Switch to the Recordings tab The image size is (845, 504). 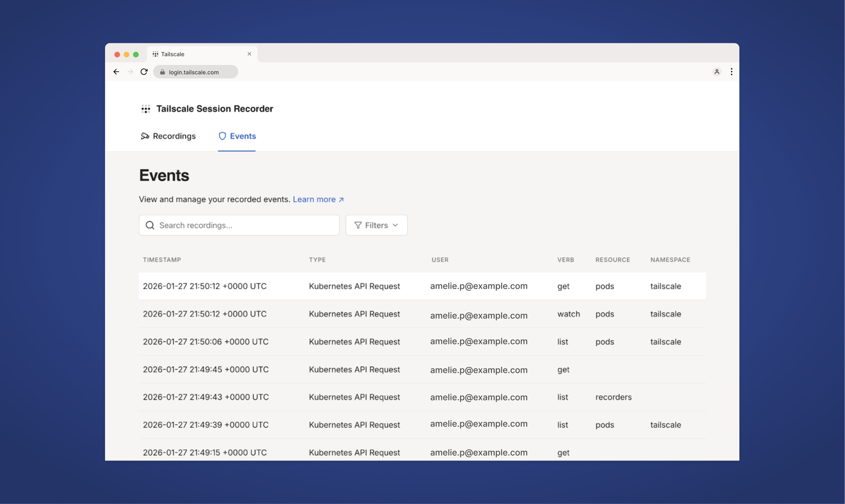click(169, 136)
